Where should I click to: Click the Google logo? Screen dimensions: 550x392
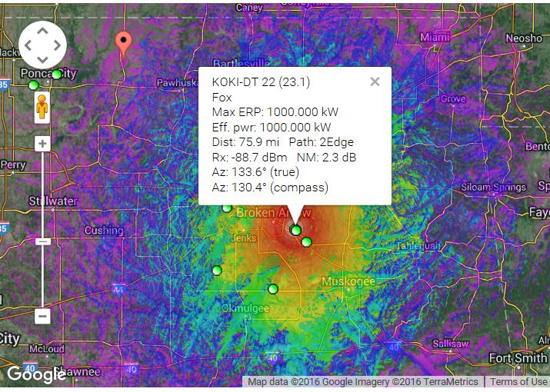point(36,374)
